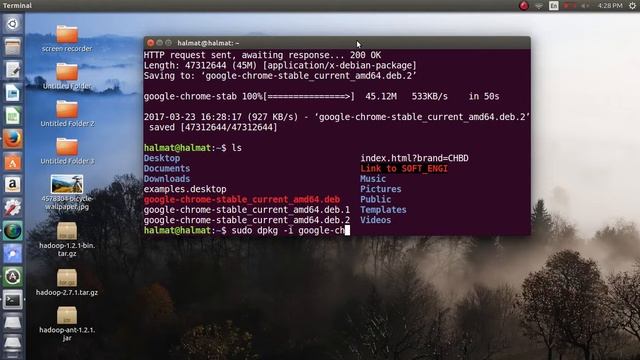This screenshot has width=640, height=360.
Task: Minimize the halmat@halmat terminal window
Action: [x=159, y=43]
